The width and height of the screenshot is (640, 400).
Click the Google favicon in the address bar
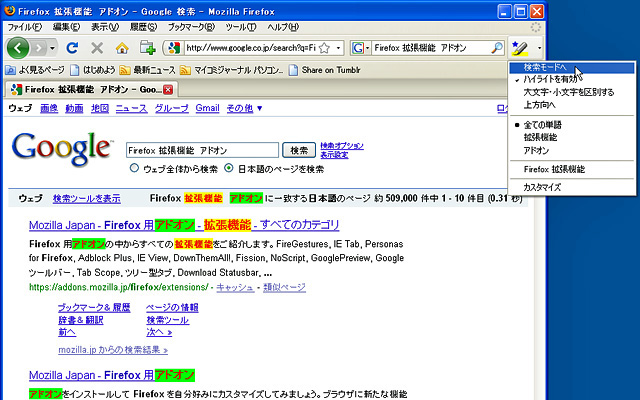point(174,48)
